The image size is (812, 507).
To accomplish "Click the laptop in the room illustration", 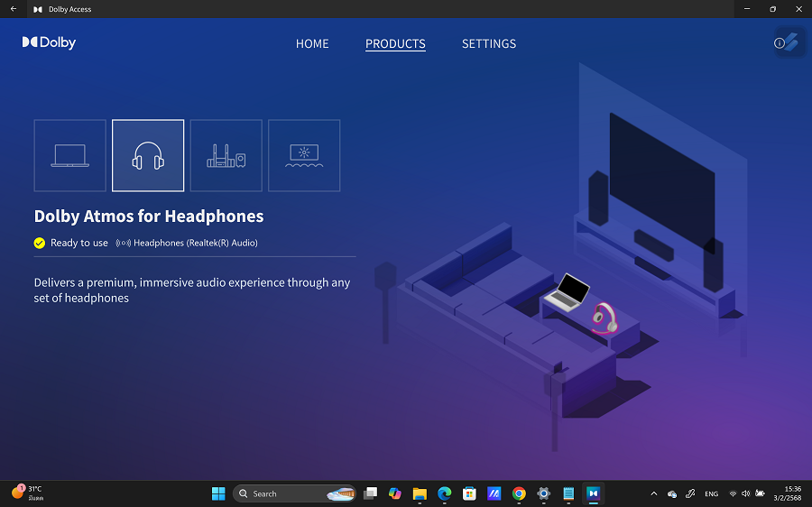I will pyautogui.click(x=568, y=294).
